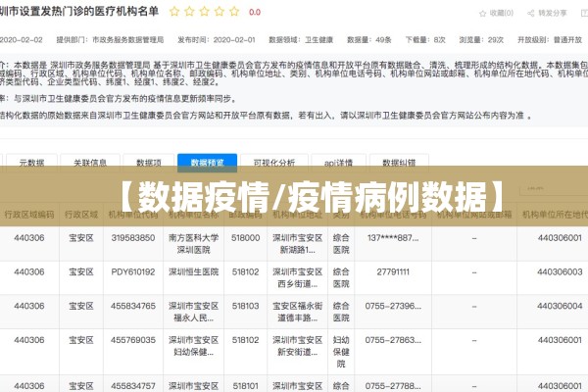This screenshot has height=392, width=588.
Task: Click 数据量 49条 text
Action: point(369,40)
